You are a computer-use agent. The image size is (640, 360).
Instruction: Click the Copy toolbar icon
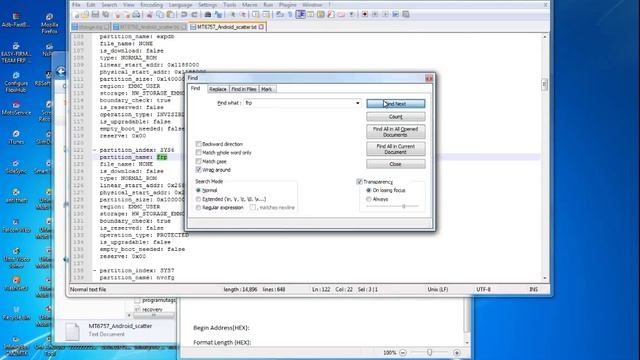tap(160, 14)
